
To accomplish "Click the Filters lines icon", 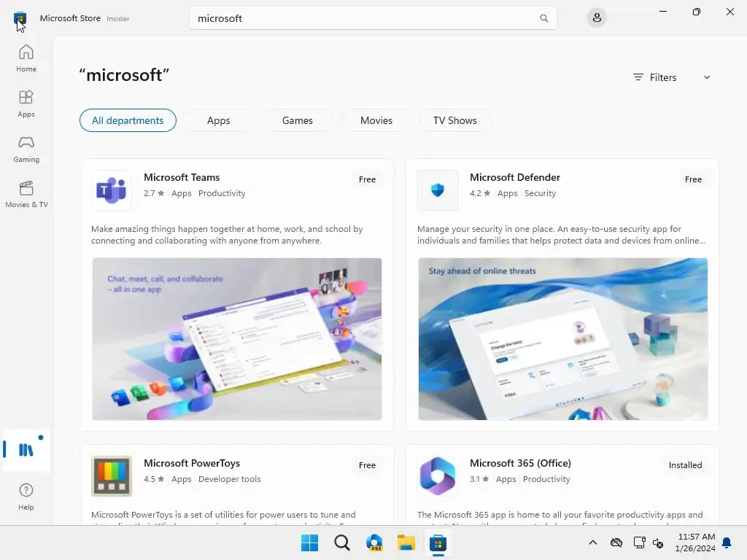I will 638,77.
